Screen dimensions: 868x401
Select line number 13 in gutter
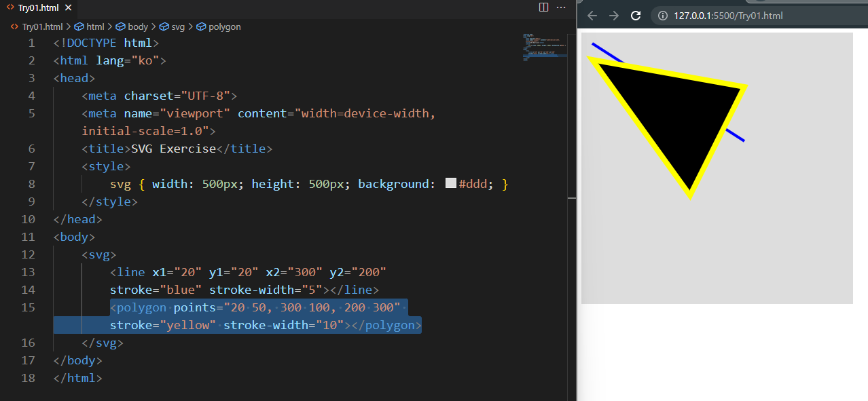click(28, 272)
